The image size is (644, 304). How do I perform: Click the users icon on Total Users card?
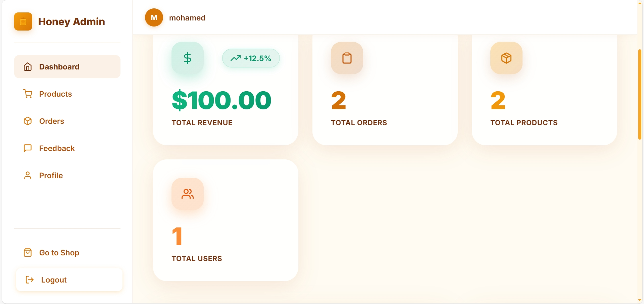tap(187, 194)
